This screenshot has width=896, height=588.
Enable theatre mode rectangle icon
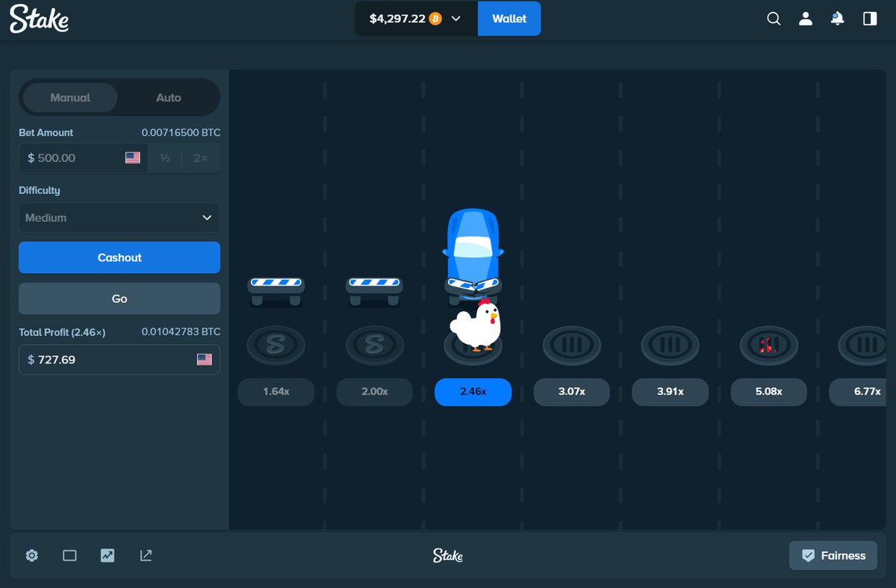click(x=69, y=555)
